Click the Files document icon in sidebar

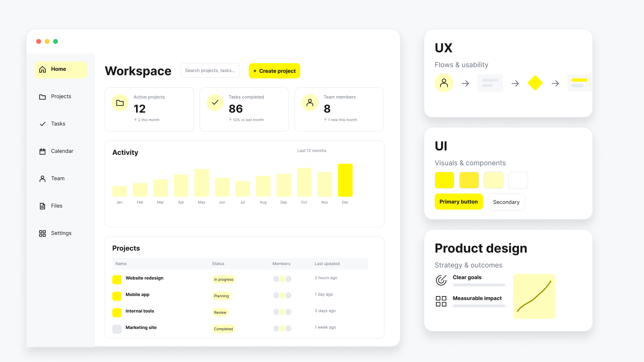pos(42,206)
